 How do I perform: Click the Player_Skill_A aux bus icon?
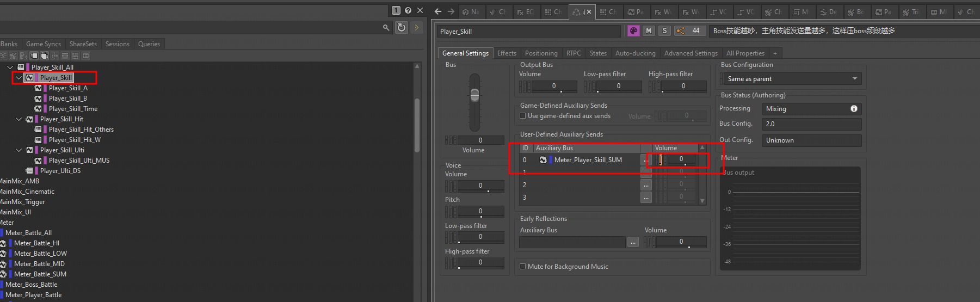click(x=38, y=88)
